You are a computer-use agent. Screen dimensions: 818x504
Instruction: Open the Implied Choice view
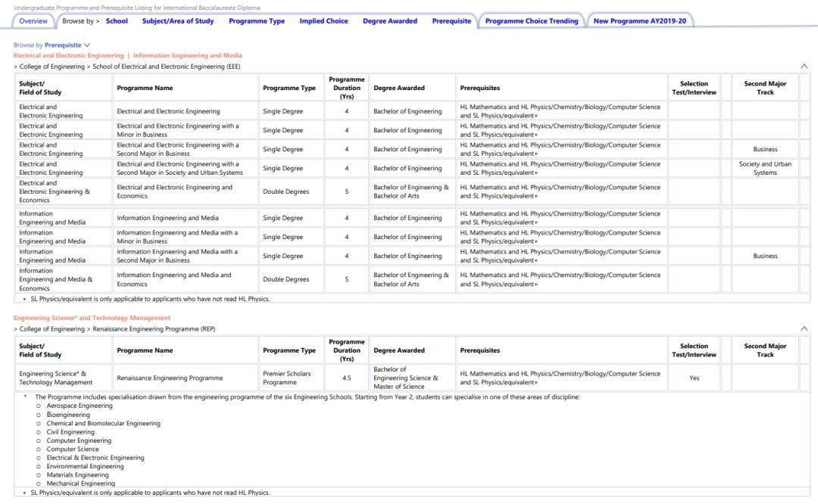point(323,21)
